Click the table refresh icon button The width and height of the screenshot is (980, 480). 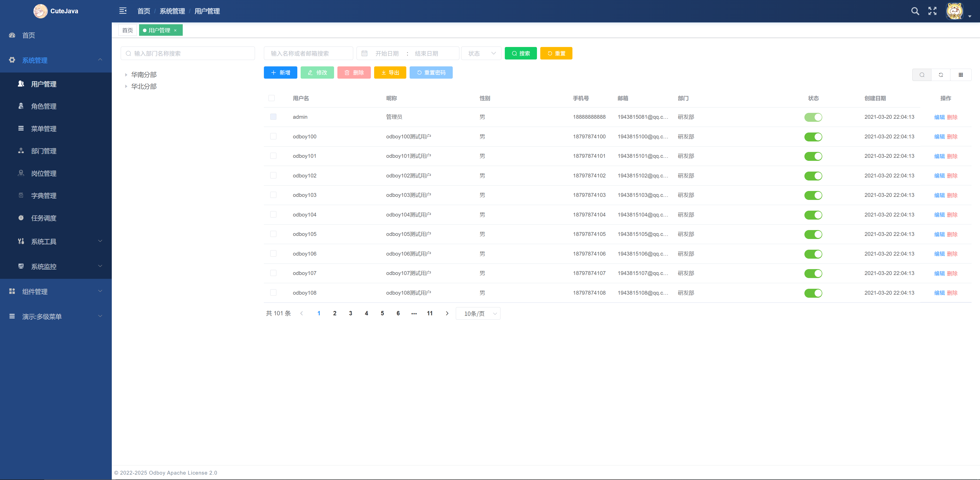[941, 75]
